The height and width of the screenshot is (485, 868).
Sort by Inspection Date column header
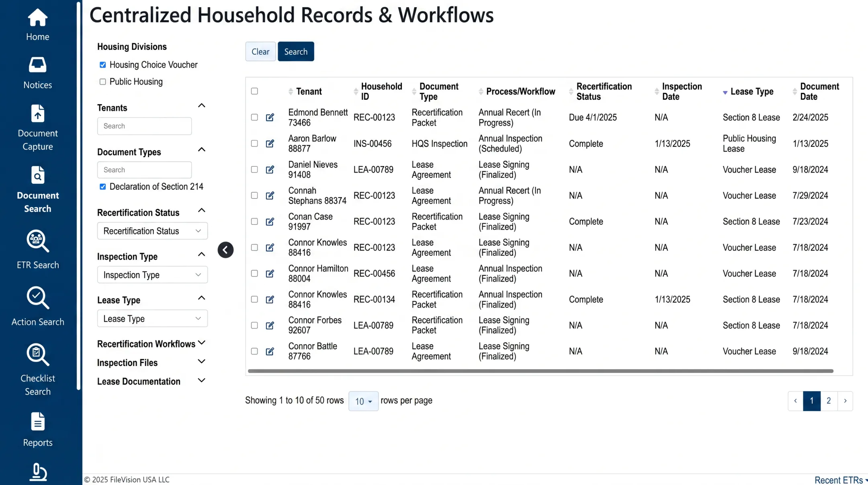682,92
